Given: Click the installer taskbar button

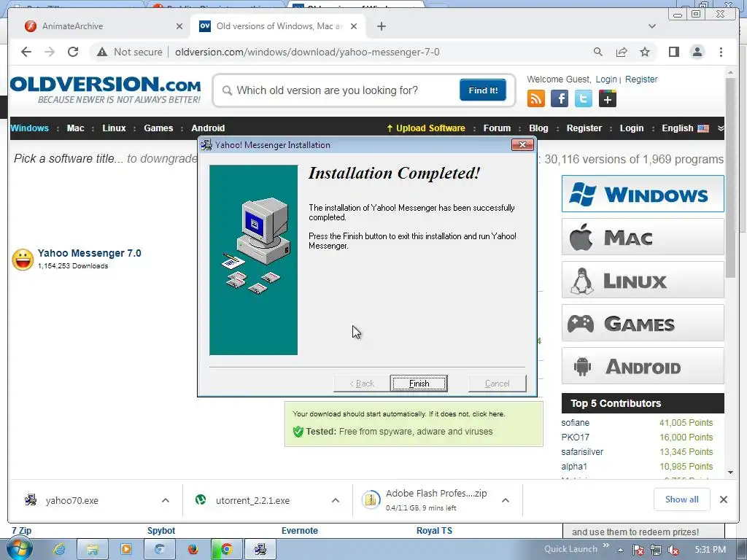Looking at the screenshot, I should [x=260, y=549].
